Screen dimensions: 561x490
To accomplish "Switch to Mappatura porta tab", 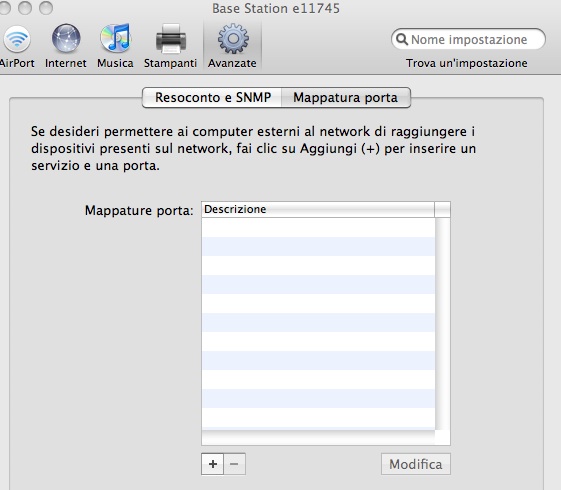I will pos(346,97).
